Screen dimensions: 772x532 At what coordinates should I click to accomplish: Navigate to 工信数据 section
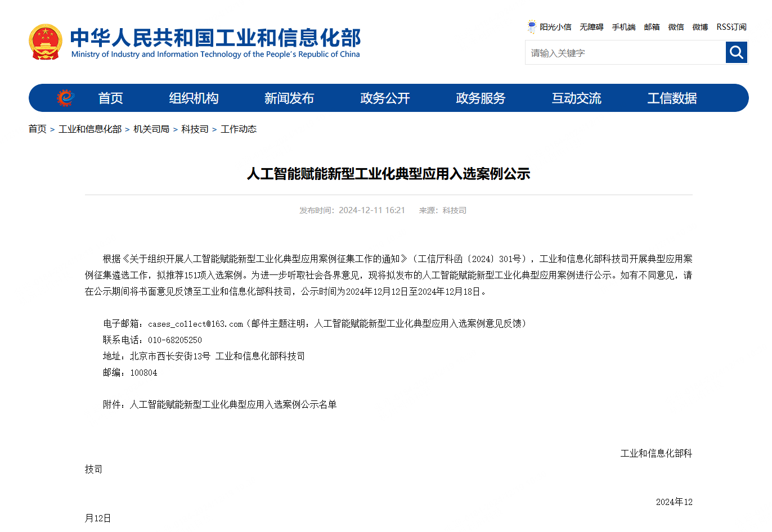tap(672, 98)
